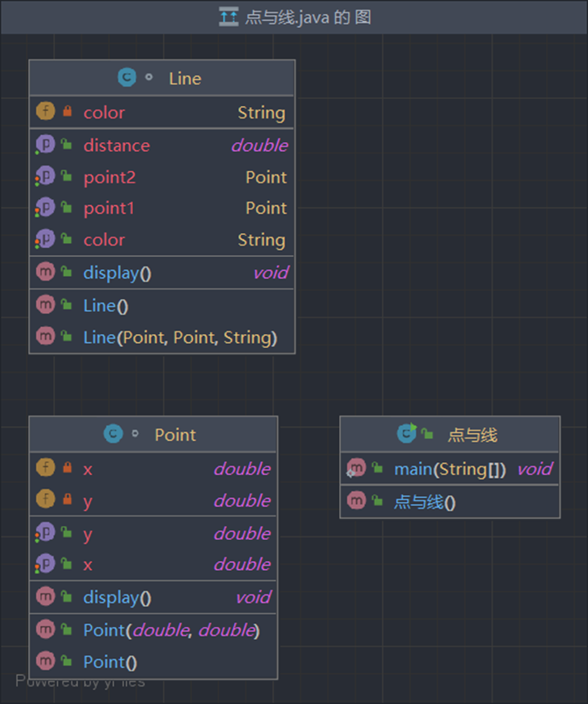Click the method icon beside main(String[])

[x=356, y=468]
